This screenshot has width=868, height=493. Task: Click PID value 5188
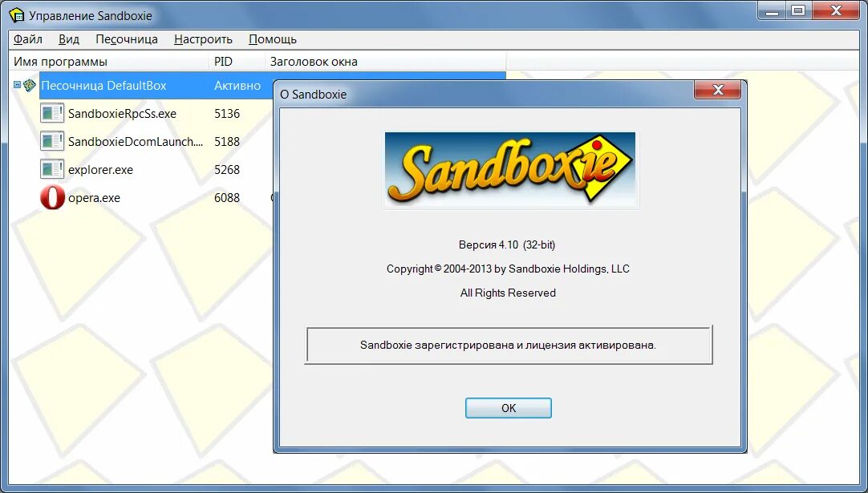(227, 142)
